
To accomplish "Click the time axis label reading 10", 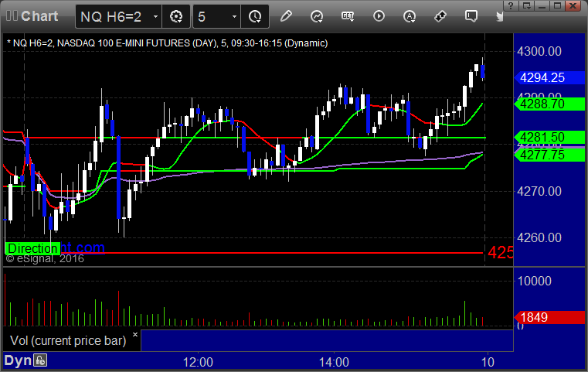I will click(488, 362).
